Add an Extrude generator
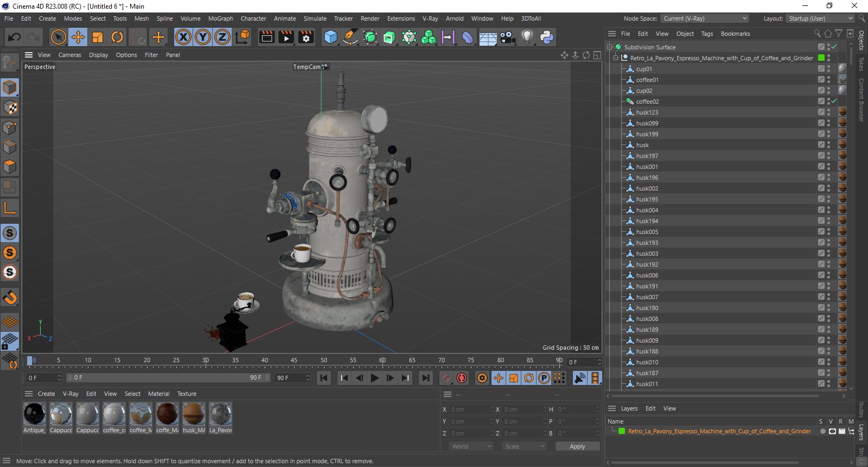The width and height of the screenshot is (868, 467). 390,37
